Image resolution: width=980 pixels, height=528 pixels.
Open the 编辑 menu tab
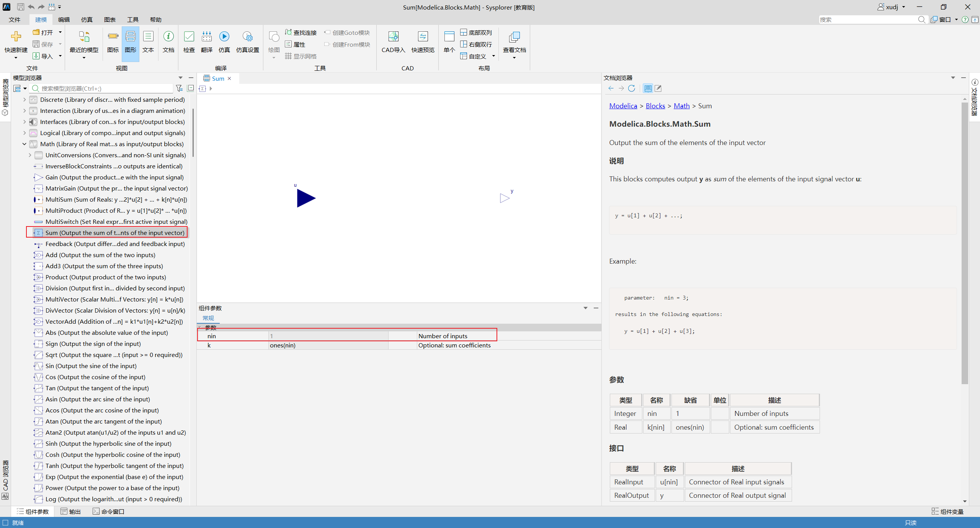point(64,20)
